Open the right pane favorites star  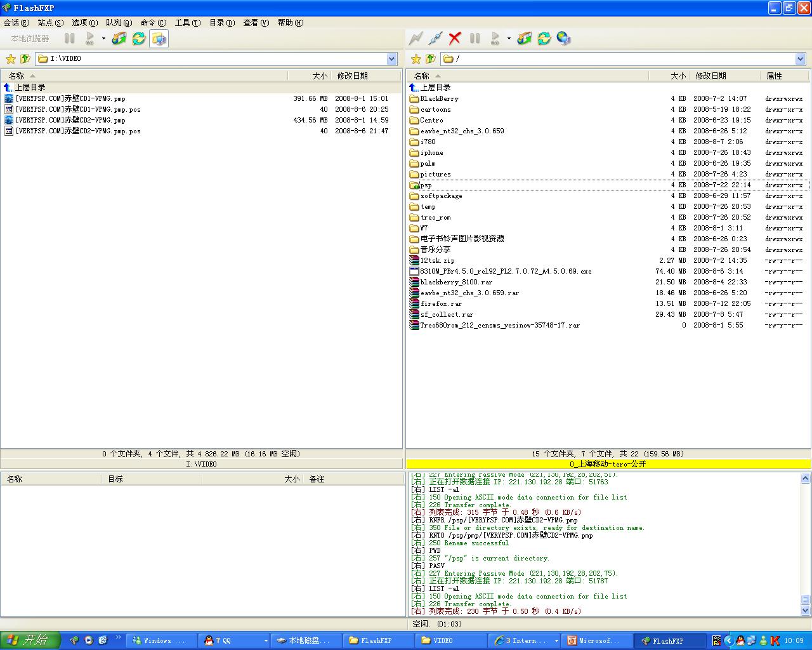coord(416,59)
